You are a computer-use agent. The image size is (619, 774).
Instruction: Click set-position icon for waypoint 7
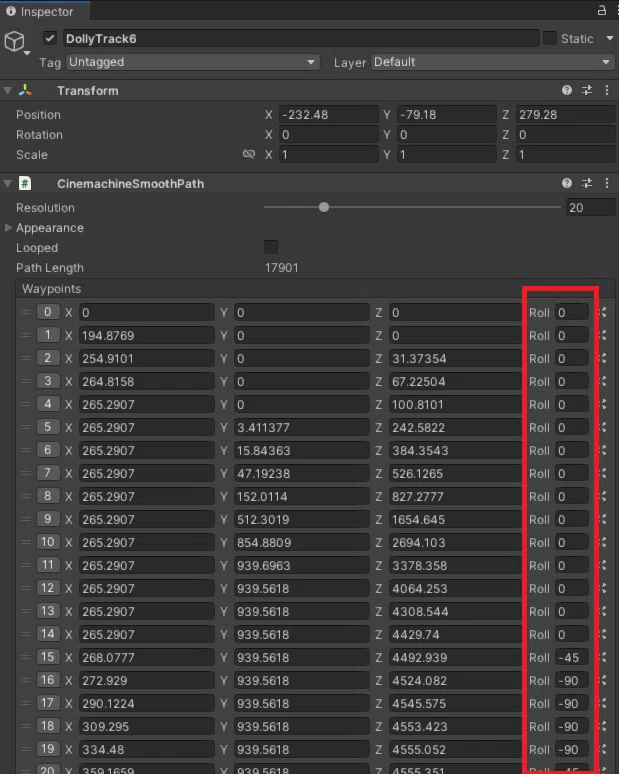coord(603,473)
